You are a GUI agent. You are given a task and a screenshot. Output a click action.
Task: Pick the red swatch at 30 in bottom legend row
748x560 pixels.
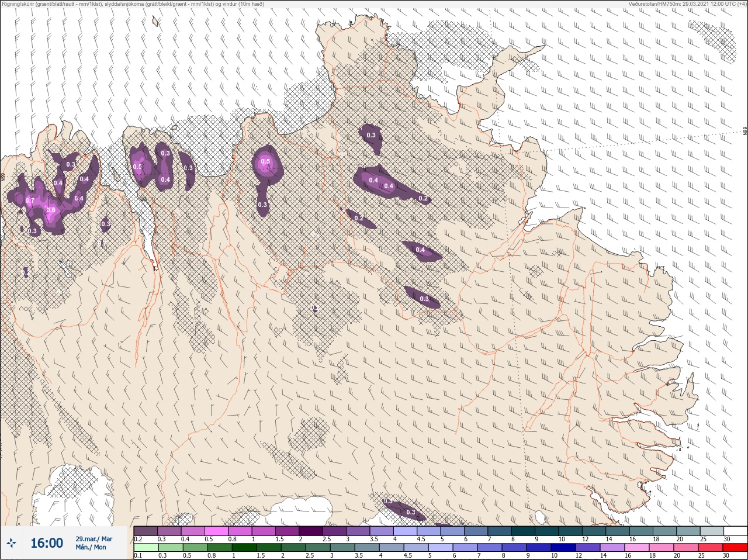pos(736,548)
